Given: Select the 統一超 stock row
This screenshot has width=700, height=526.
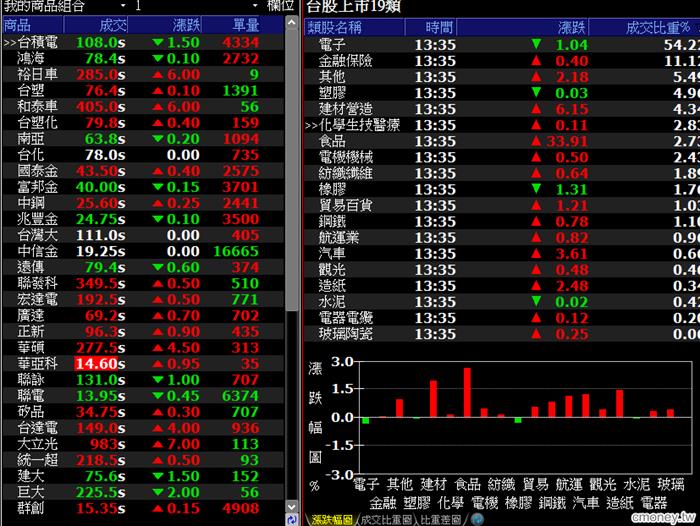Looking at the screenshot, I should tap(143, 460).
